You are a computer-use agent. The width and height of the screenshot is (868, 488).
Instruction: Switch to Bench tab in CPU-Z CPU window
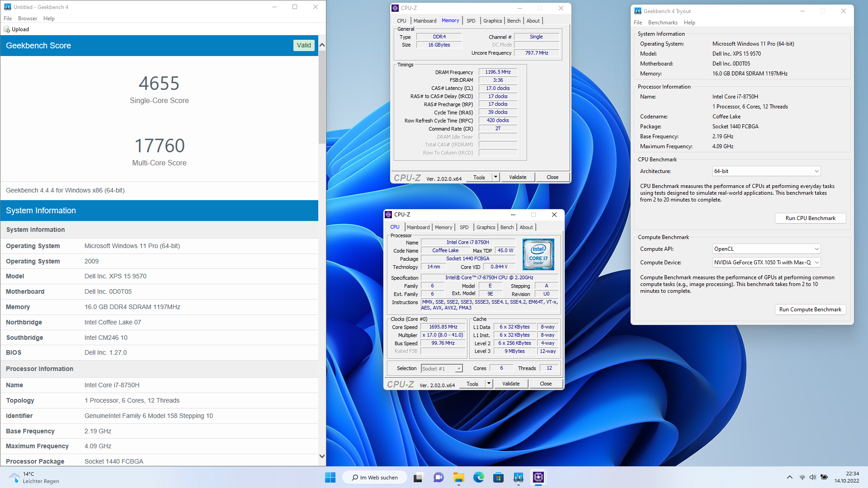[507, 227]
